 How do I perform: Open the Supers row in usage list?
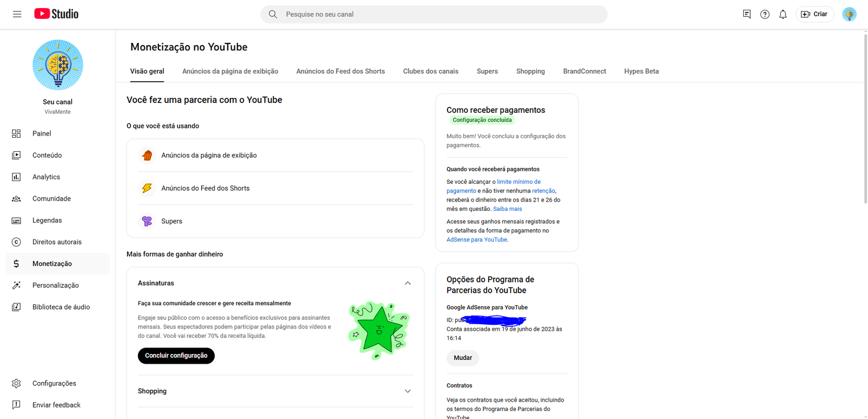coord(276,221)
